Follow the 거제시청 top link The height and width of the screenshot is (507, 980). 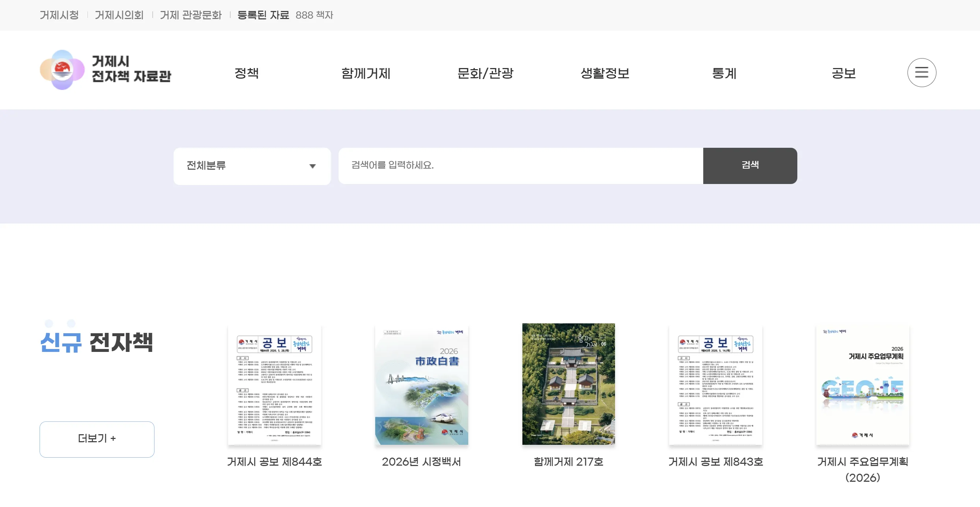(59, 15)
